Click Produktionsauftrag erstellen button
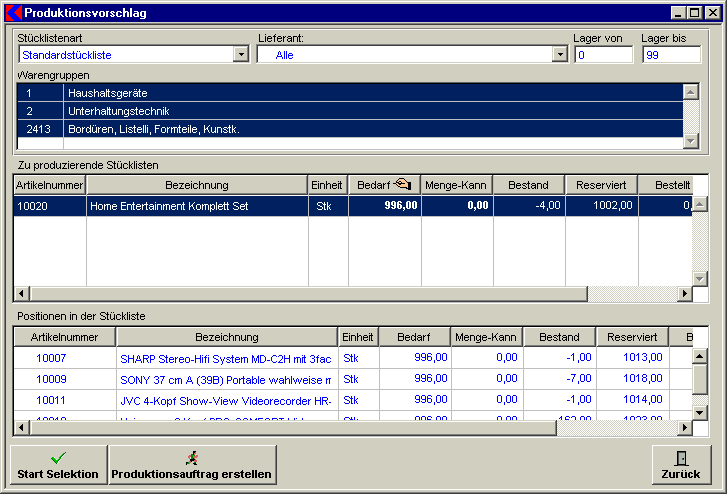Viewport: 727px width, 494px height. tap(192, 464)
